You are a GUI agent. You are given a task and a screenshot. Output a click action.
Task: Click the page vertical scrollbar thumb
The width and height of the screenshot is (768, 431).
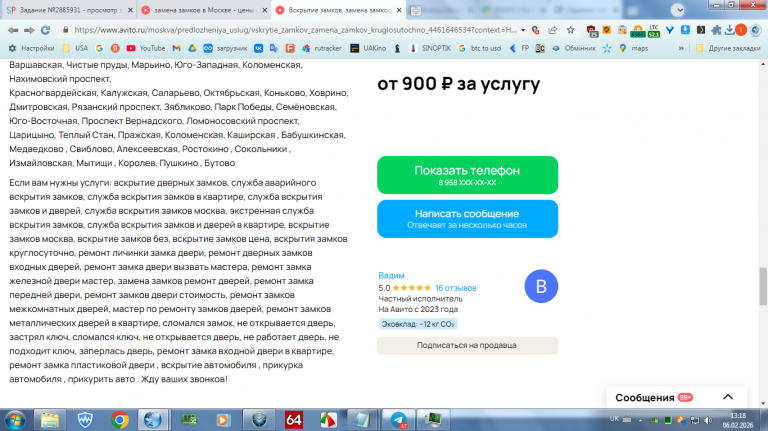[763, 286]
